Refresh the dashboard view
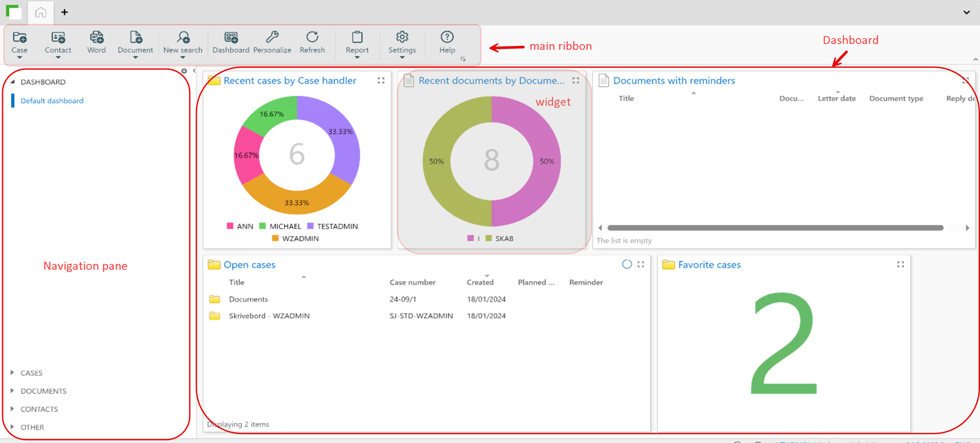Viewport: 980px width, 443px height. pyautogui.click(x=312, y=38)
